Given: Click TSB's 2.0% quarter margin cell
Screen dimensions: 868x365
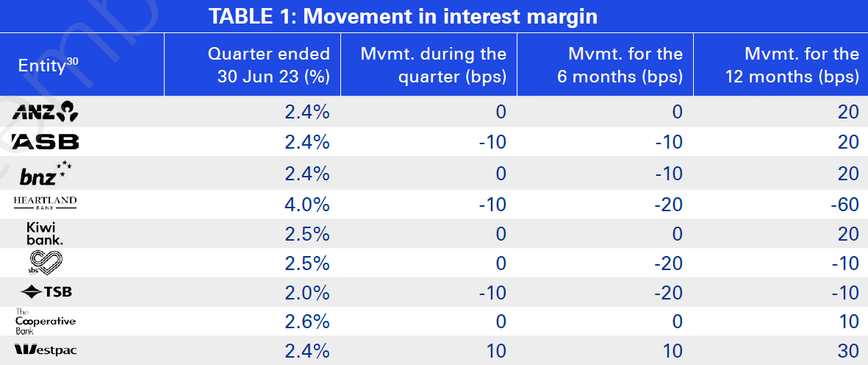Looking at the screenshot, I should point(307,292).
